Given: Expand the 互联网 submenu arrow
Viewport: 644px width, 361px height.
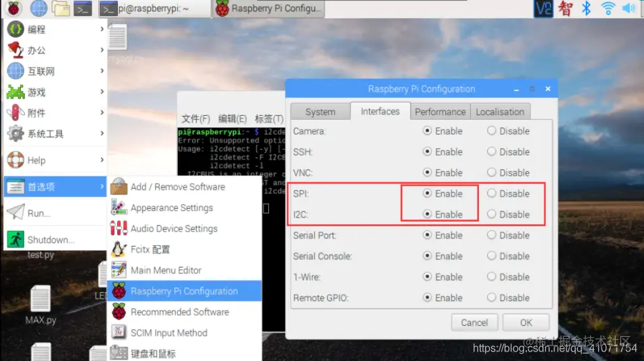Looking at the screenshot, I should [x=102, y=71].
